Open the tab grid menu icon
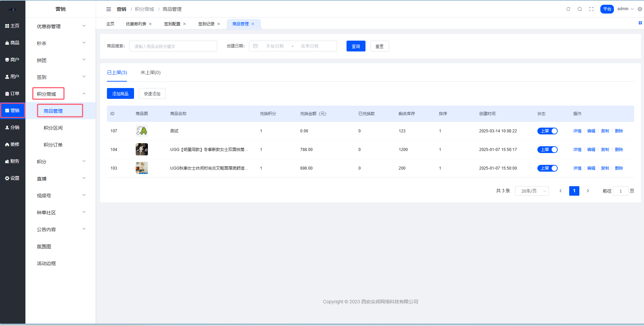Image resolution: width=644 pixels, height=326 pixels. tap(640, 23)
